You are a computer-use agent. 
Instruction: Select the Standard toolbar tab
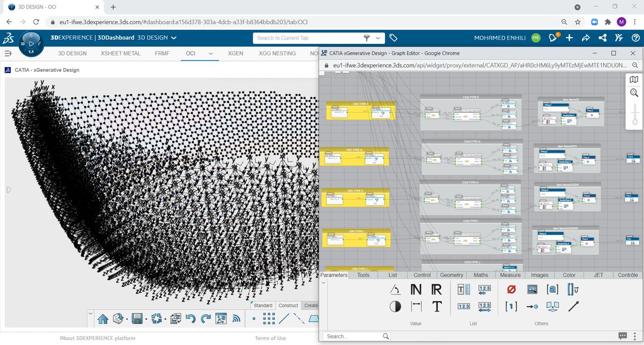point(263,305)
